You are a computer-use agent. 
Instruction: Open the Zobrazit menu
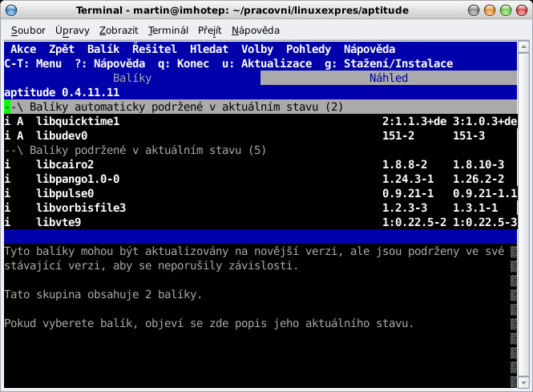119,30
